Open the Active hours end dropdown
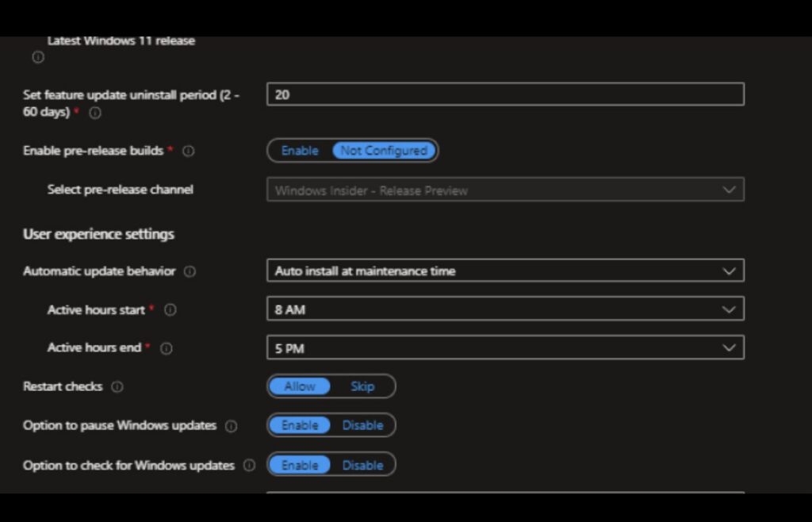Screen dimensions: 812x522 [x=505, y=348]
